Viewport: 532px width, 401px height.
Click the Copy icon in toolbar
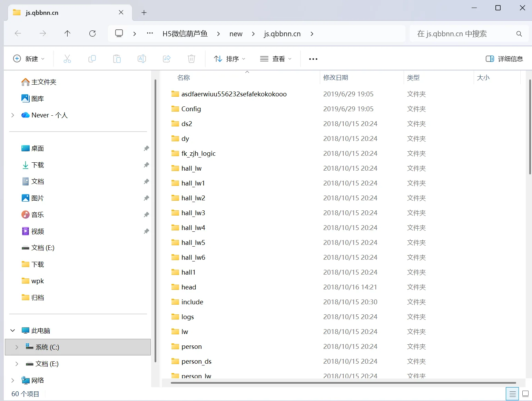tap(92, 59)
